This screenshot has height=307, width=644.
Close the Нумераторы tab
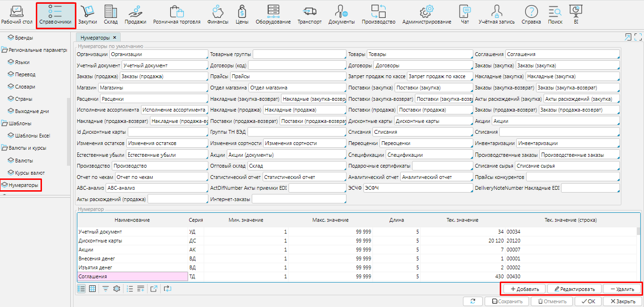[x=115, y=37]
